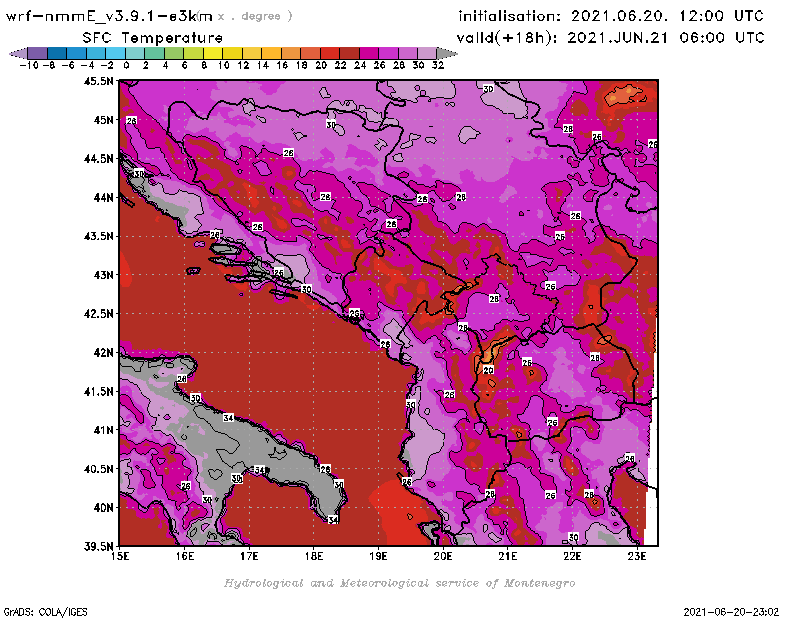800x618 pixels.
Task: Click the longitude label '16E'
Action: pyautogui.click(x=185, y=556)
